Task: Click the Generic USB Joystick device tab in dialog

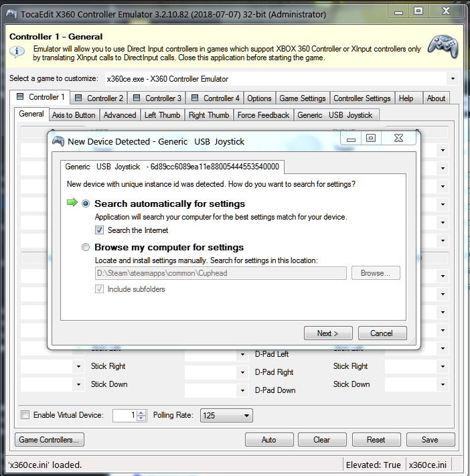Action: pos(172,167)
